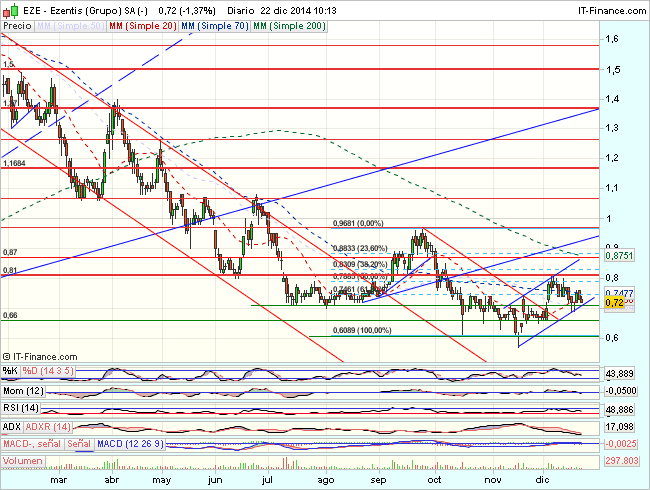
Task: Click the ADX value 17,098
Action: click(619, 427)
